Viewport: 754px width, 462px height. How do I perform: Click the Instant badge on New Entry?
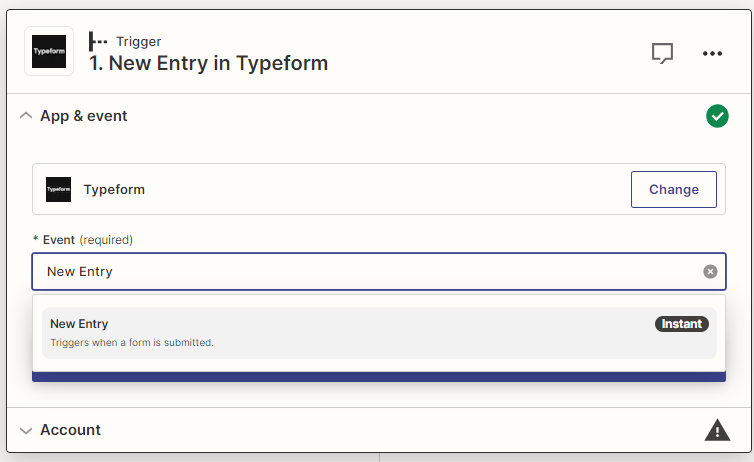point(682,324)
